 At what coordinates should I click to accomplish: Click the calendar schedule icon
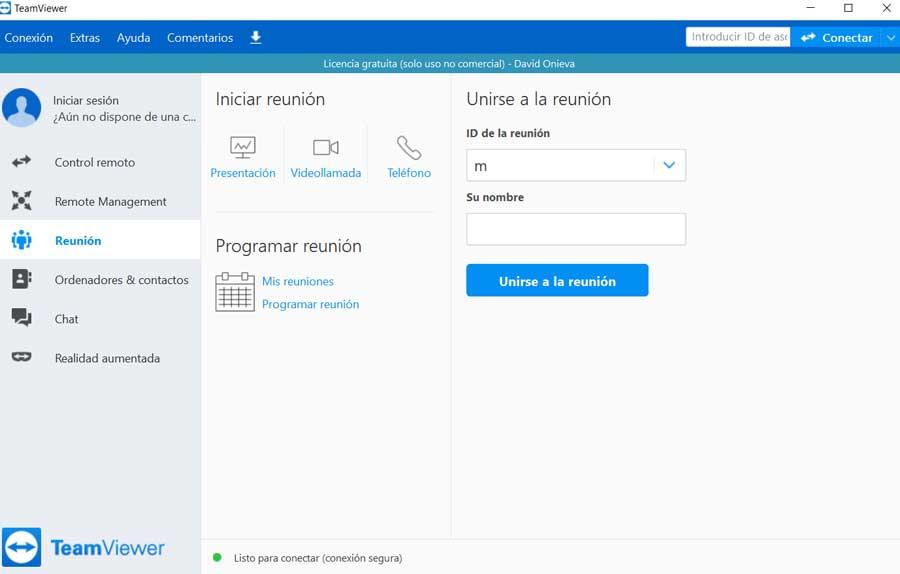[x=235, y=292]
